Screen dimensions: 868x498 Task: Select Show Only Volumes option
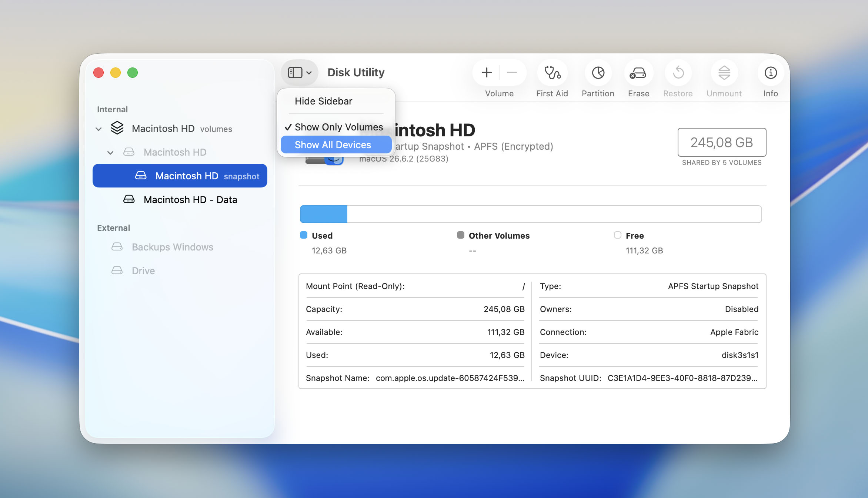coord(336,127)
